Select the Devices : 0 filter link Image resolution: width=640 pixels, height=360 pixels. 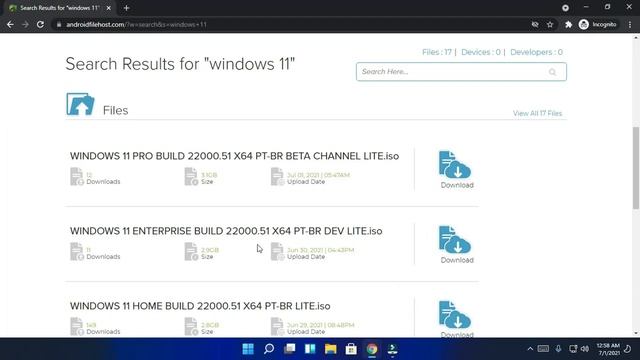pos(481,52)
